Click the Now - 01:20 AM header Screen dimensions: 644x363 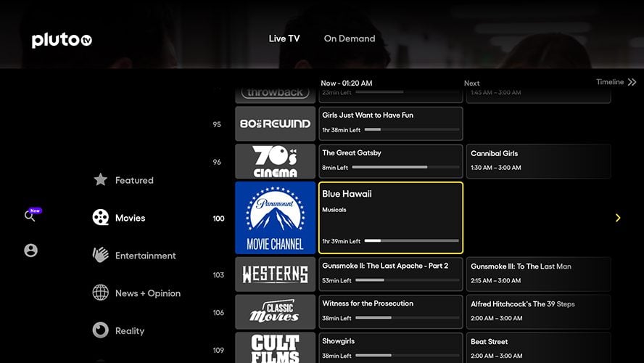click(x=347, y=83)
